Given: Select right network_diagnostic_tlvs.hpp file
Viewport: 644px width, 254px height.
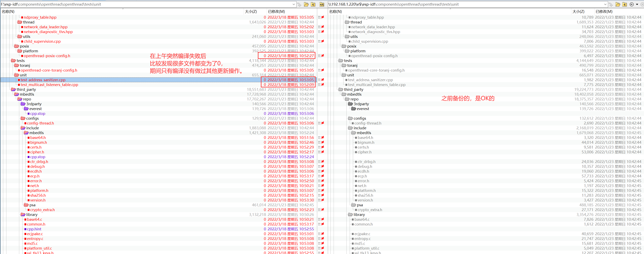Looking at the screenshot, I should 376,32.
